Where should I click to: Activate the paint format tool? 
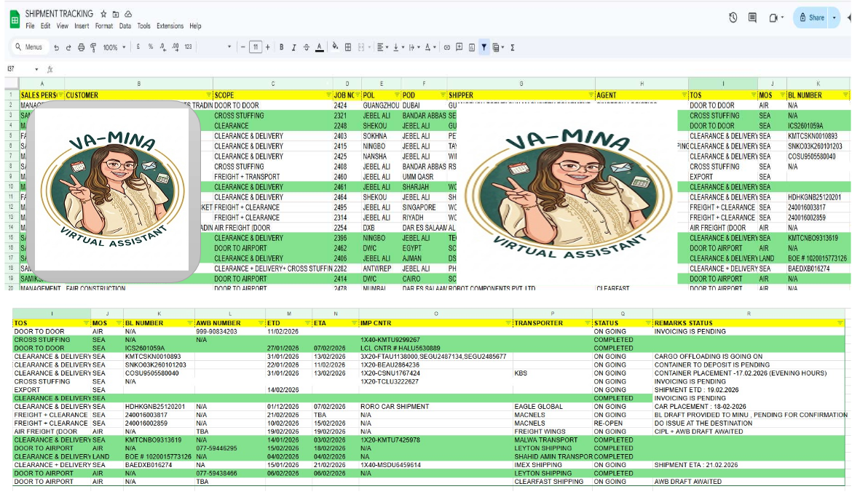[x=93, y=47]
